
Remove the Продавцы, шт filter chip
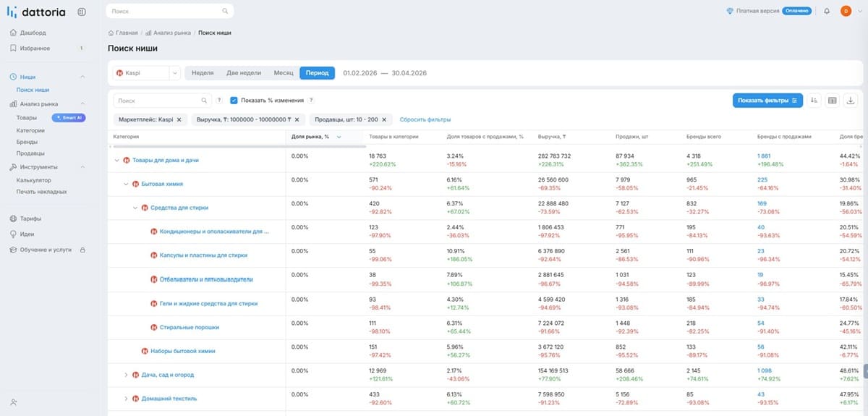tap(385, 119)
